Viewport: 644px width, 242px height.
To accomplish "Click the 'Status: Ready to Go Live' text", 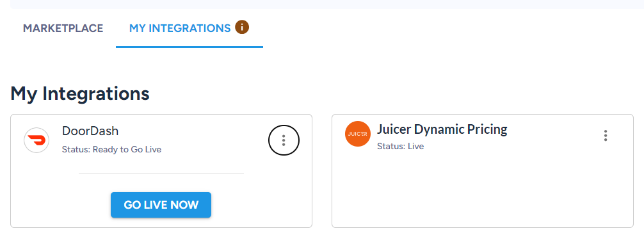I will click(x=112, y=150).
